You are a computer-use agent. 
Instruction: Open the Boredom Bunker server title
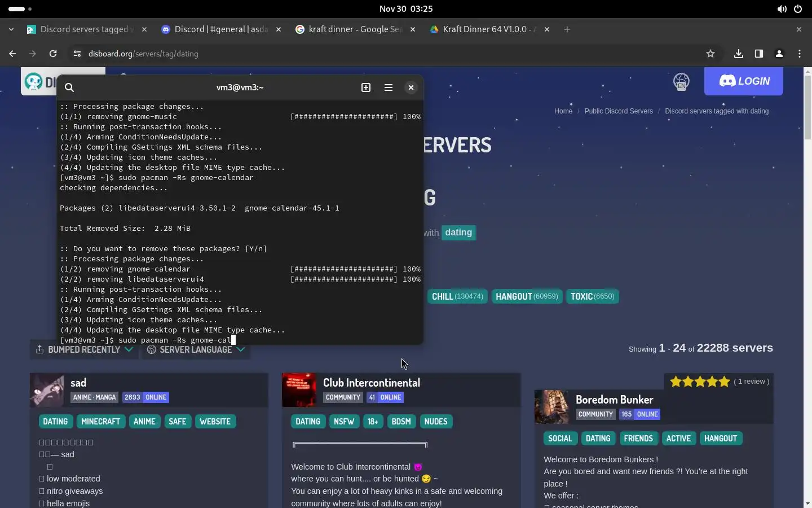615,400
